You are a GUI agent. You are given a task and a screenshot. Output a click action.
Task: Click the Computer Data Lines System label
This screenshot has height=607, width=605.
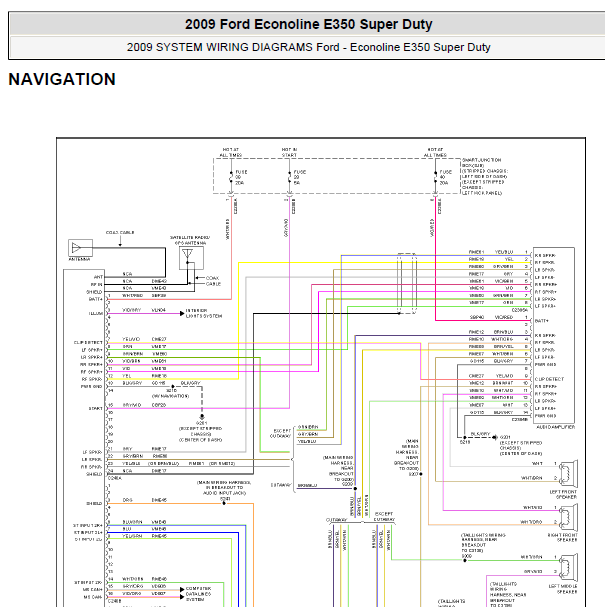click(198, 594)
